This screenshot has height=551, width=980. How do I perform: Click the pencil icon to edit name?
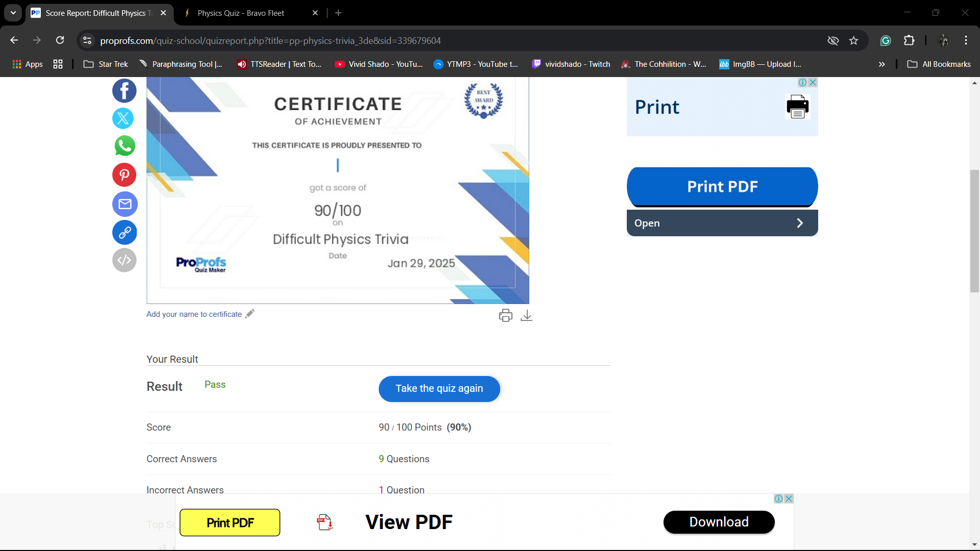coord(250,314)
